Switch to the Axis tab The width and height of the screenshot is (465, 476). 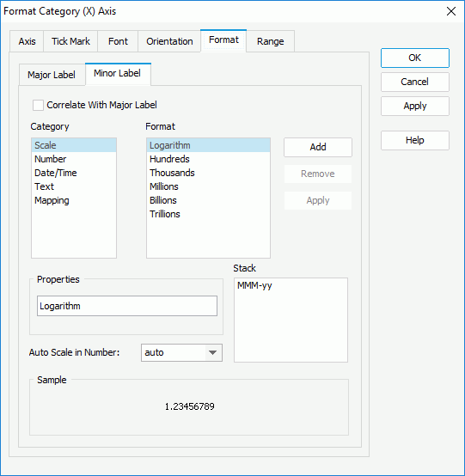(27, 41)
